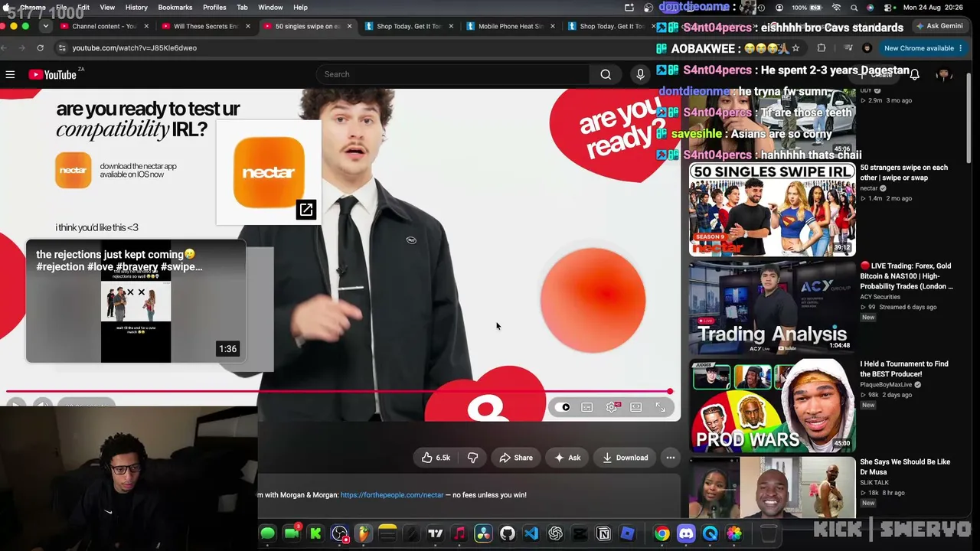
Task: Open the Bookmarks menu in the menu bar
Action: pyautogui.click(x=175, y=8)
